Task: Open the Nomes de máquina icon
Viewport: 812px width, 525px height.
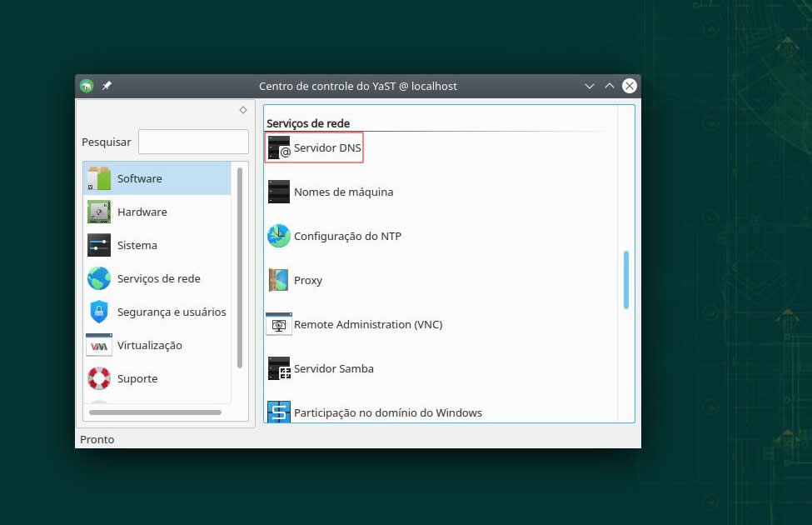Action: pyautogui.click(x=279, y=192)
